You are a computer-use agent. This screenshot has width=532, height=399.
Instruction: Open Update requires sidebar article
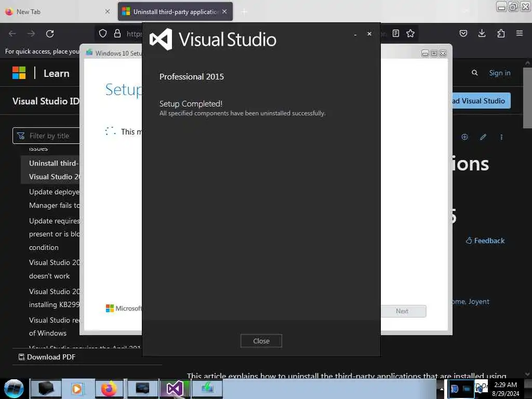click(54, 234)
